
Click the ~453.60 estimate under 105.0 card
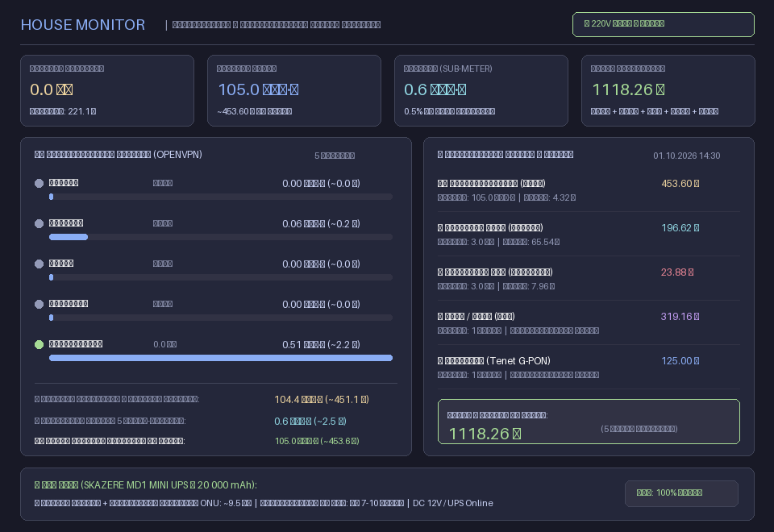[x=254, y=111]
